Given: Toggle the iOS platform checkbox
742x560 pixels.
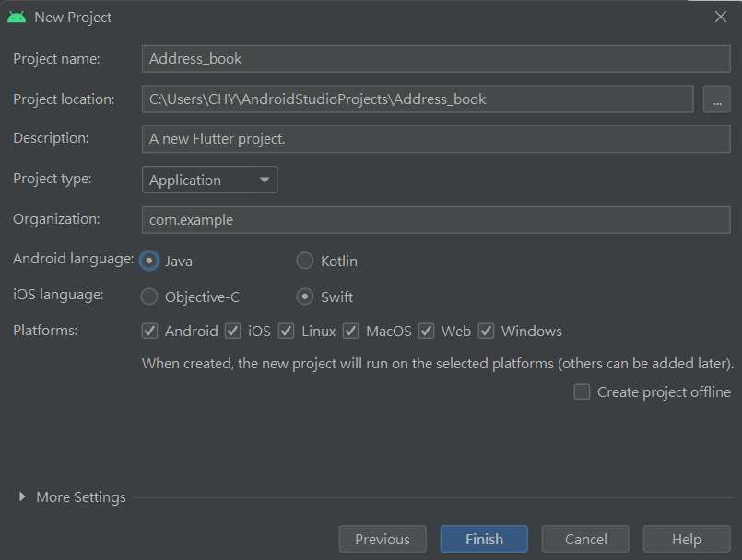Looking at the screenshot, I should (233, 331).
